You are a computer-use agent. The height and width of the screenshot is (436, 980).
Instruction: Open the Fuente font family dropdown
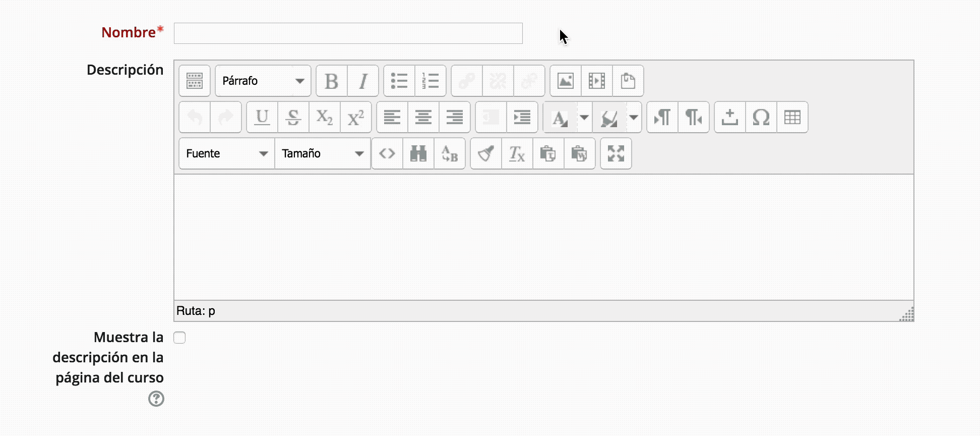tap(226, 153)
